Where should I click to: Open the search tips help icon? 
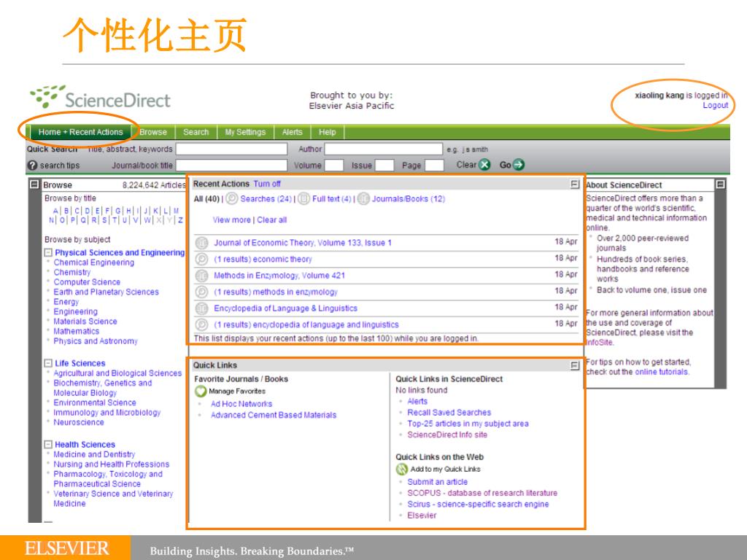click(x=32, y=166)
